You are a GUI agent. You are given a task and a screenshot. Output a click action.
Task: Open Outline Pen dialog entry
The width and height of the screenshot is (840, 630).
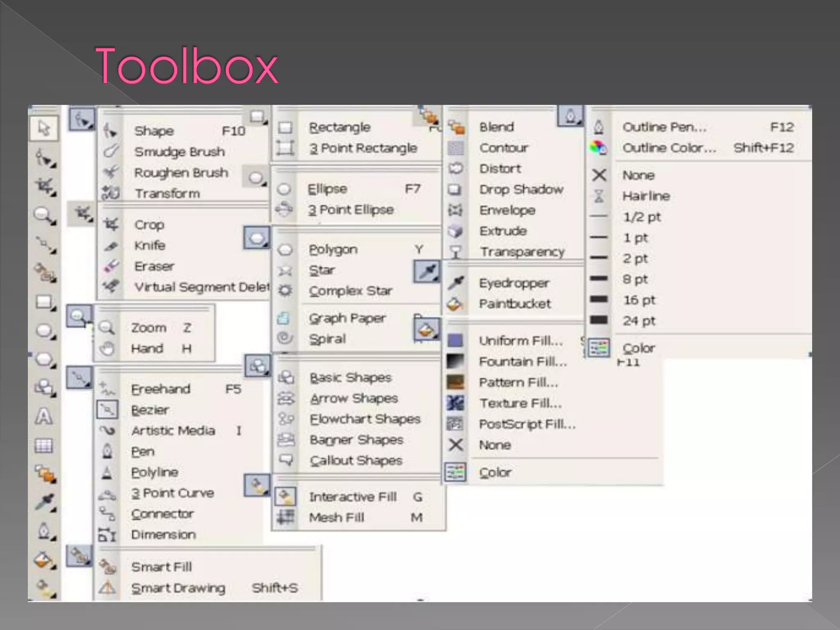click(x=664, y=127)
